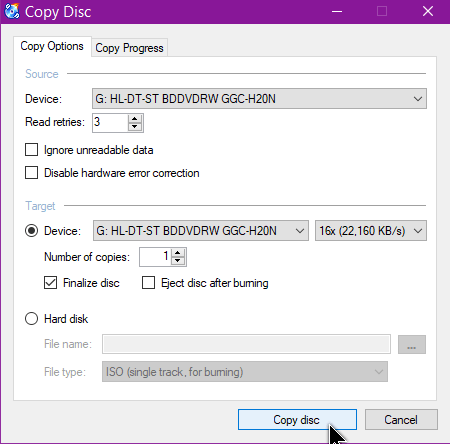450x444 pixels.
Task: Enable Eject disc after burning
Action: point(148,283)
